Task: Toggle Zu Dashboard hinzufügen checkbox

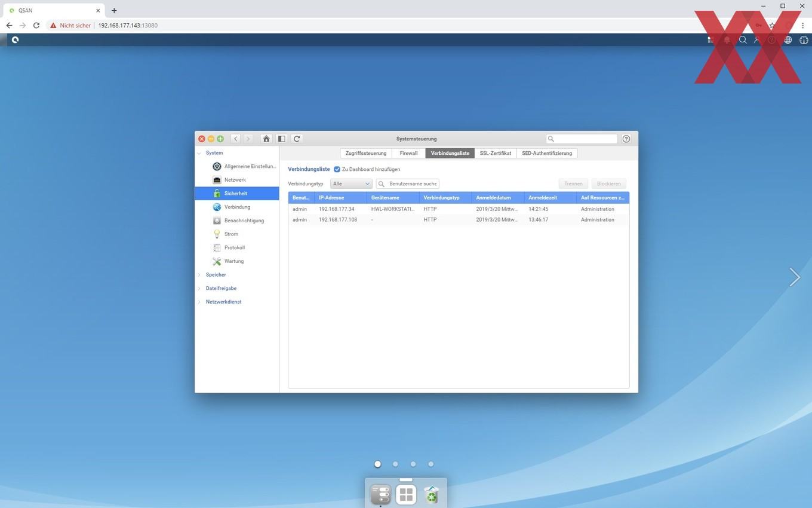Action: [337, 169]
